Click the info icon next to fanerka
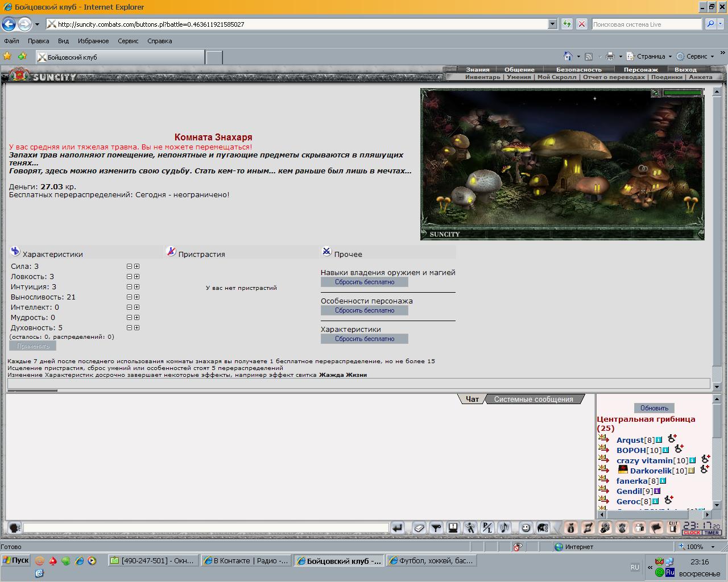Viewport: 728px width, 582px height. 662,481
